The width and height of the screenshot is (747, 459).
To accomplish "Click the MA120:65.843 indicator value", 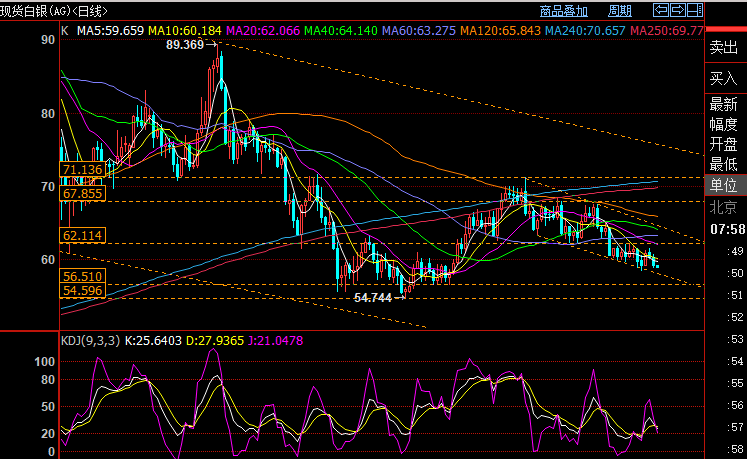I will point(500,31).
